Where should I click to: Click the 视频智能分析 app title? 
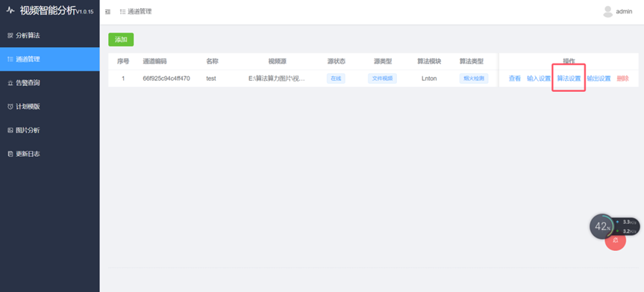[x=48, y=10]
